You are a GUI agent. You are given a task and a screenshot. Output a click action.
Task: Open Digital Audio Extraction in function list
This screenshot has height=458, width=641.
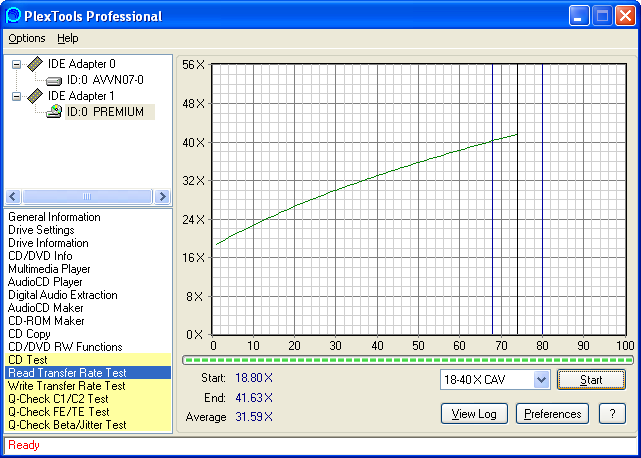[x=87, y=295]
